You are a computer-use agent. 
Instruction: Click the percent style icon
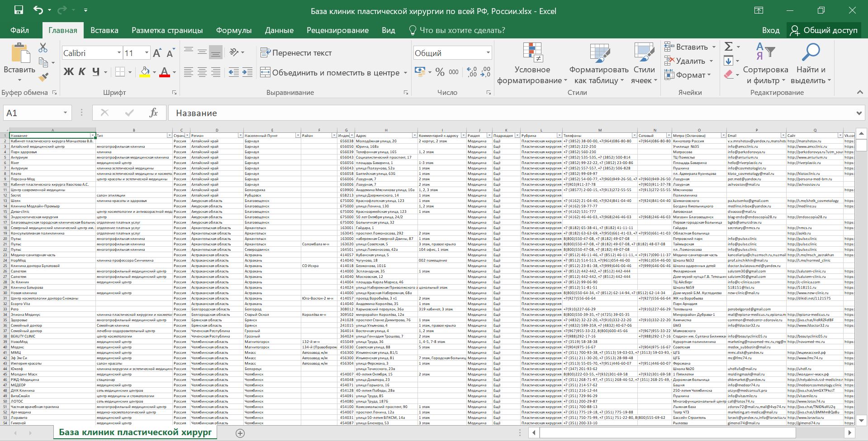tap(440, 72)
